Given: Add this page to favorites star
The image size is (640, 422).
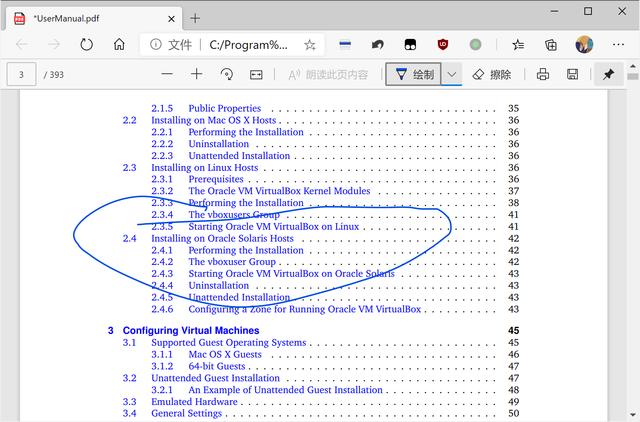Looking at the screenshot, I should coord(310,44).
